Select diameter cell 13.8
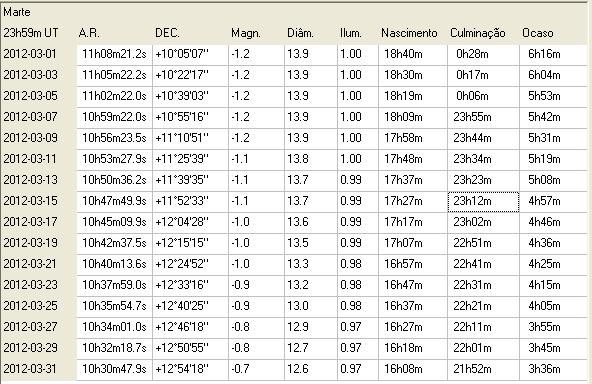Screen dimensions: 592x384 click(311, 159)
